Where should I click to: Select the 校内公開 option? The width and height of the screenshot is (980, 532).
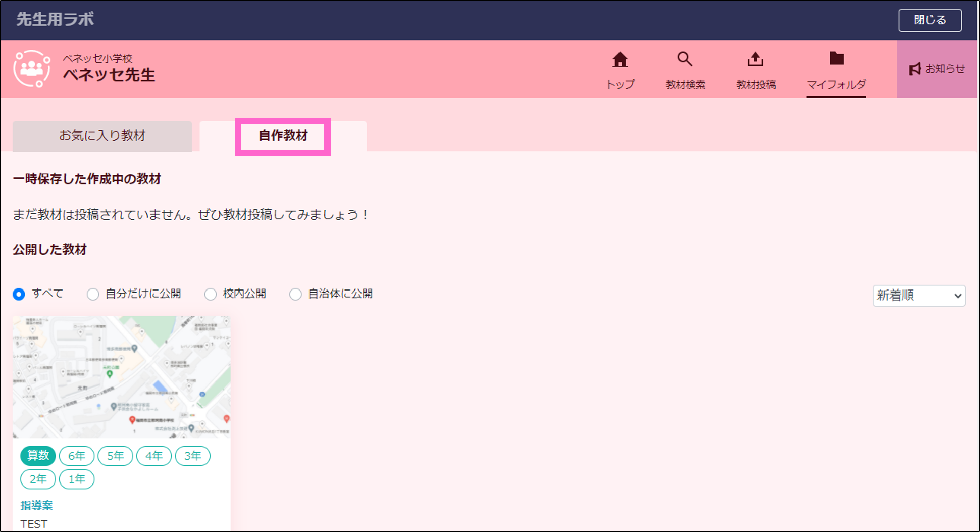210,294
